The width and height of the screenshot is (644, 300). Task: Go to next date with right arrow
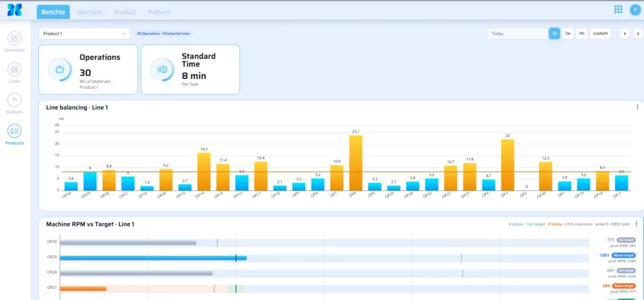point(638,34)
